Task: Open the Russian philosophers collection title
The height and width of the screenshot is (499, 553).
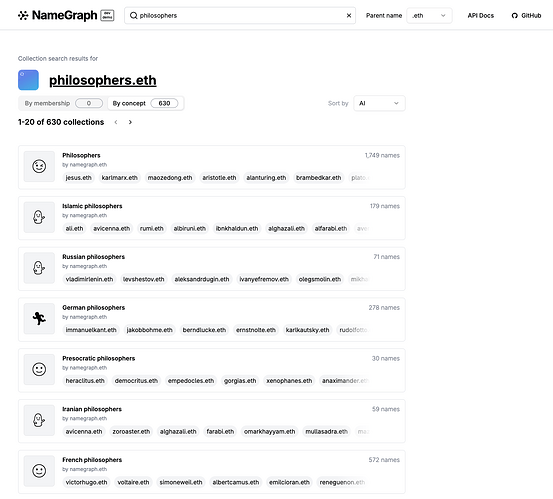Action: coord(93,257)
